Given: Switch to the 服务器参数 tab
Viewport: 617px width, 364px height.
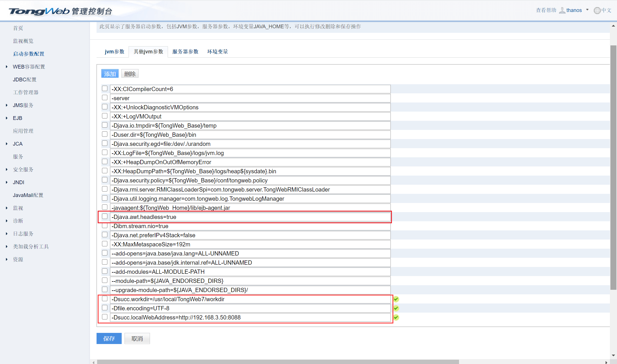Looking at the screenshot, I should coord(185,52).
